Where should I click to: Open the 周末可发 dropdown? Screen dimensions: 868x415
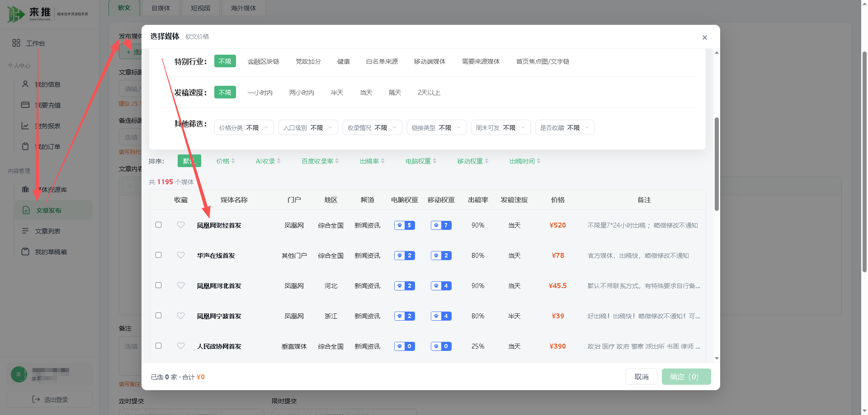click(x=501, y=128)
